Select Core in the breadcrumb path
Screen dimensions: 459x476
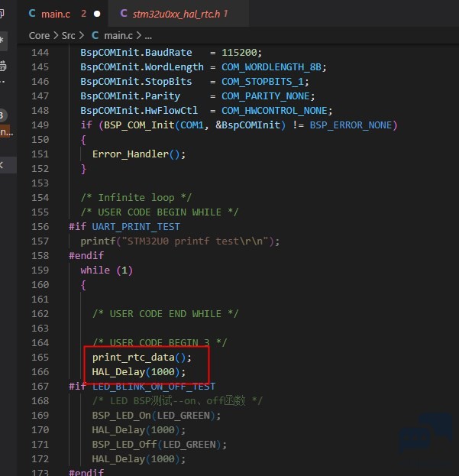(39, 36)
